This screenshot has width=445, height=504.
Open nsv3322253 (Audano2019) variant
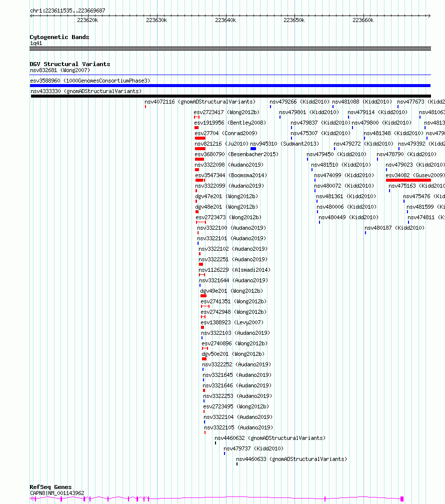237,396
